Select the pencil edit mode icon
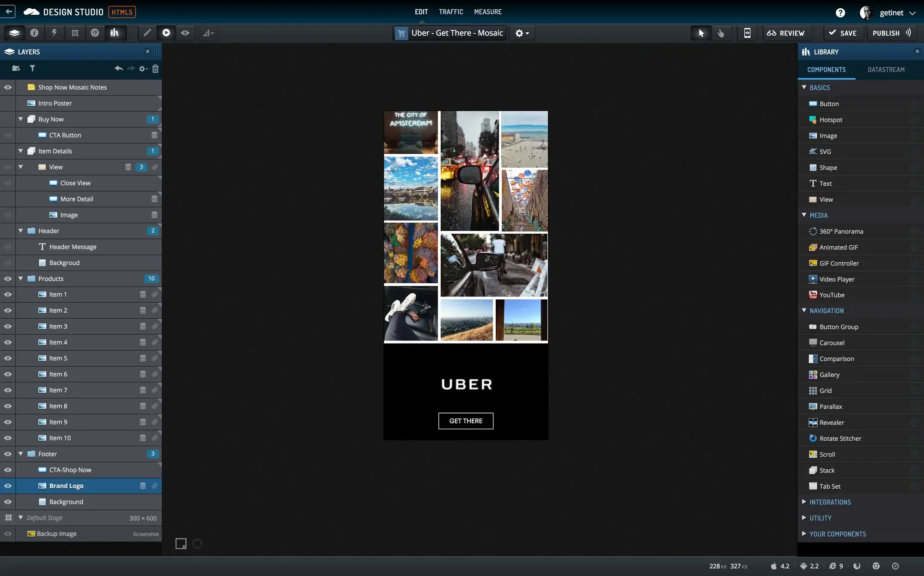 [x=147, y=33]
